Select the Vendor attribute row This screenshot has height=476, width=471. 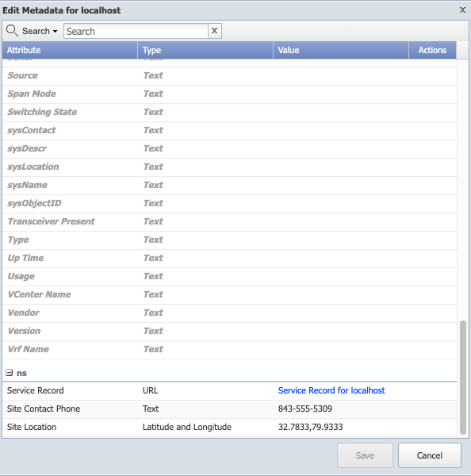(x=229, y=313)
